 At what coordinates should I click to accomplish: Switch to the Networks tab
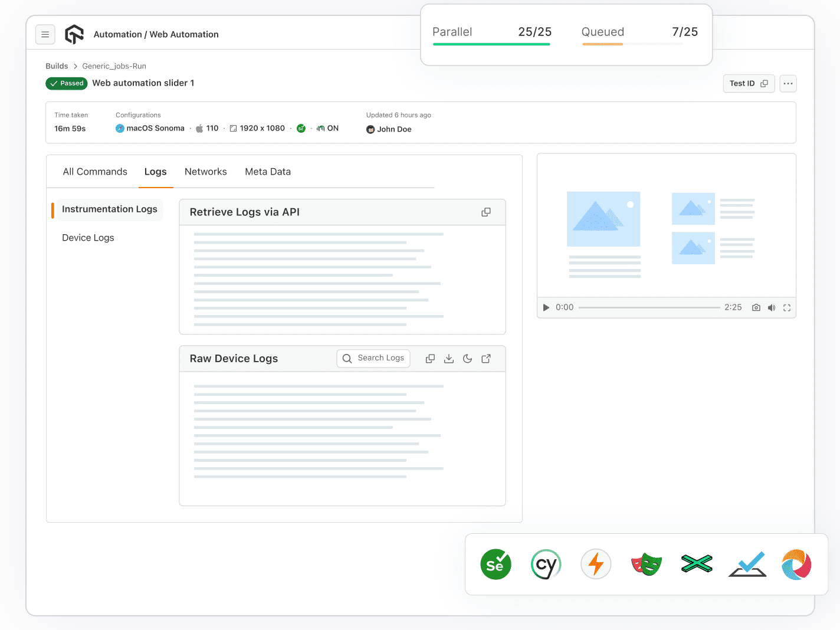click(205, 172)
